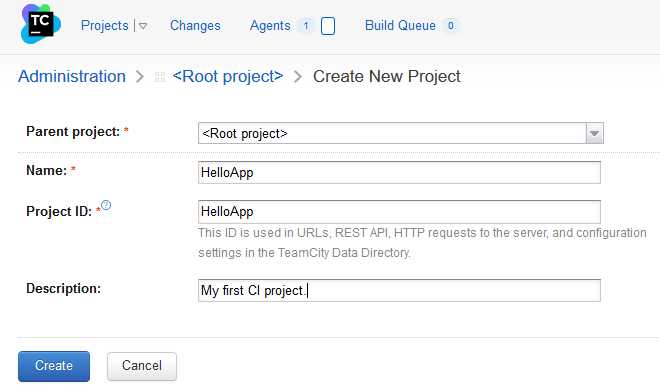
Task: Click in the Description text field
Action: click(399, 290)
